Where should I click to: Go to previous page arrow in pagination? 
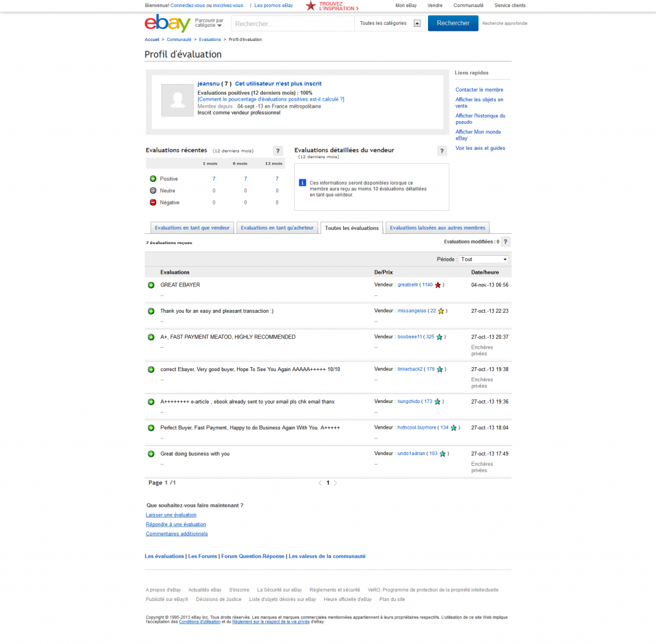(x=320, y=483)
